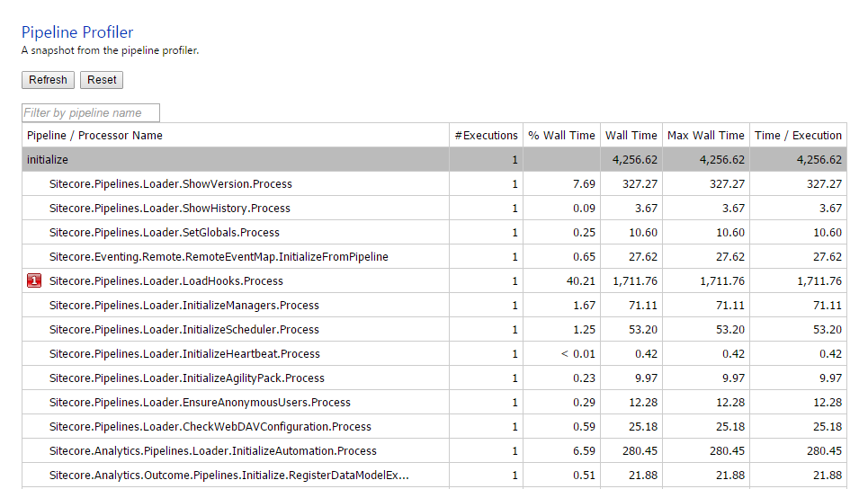Click the 0.65 percent wall time value

pyautogui.click(x=584, y=257)
